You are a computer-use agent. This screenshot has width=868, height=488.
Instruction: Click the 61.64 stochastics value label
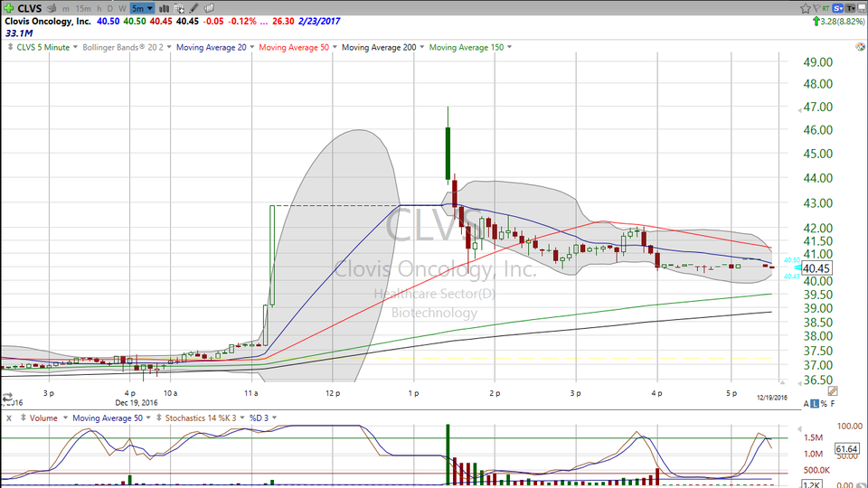coord(847,449)
